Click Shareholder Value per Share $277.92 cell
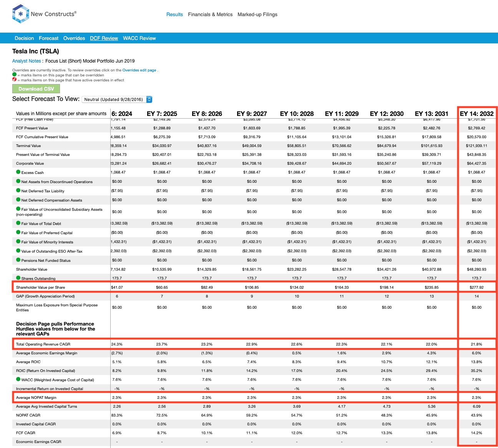 pyautogui.click(x=476, y=287)
